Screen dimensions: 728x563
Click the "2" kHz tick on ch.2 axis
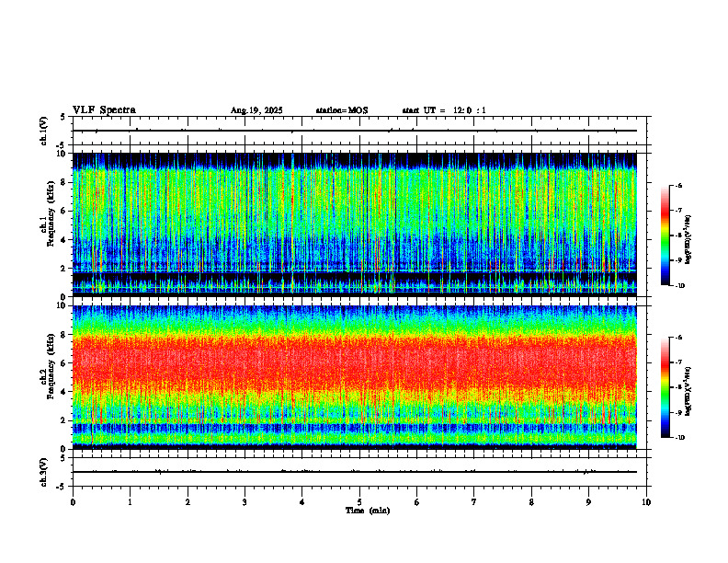pyautogui.click(x=65, y=420)
